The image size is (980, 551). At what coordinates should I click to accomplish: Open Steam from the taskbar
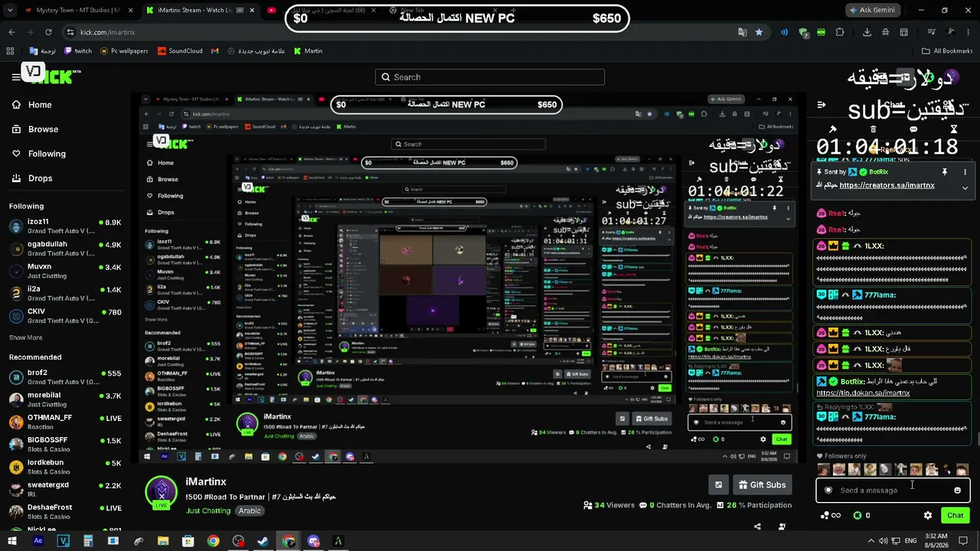263,541
